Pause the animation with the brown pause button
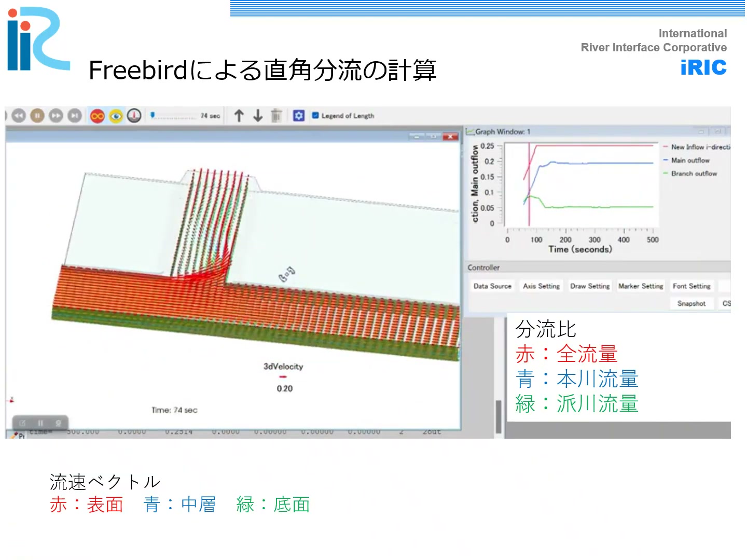747x560 pixels. (37, 116)
